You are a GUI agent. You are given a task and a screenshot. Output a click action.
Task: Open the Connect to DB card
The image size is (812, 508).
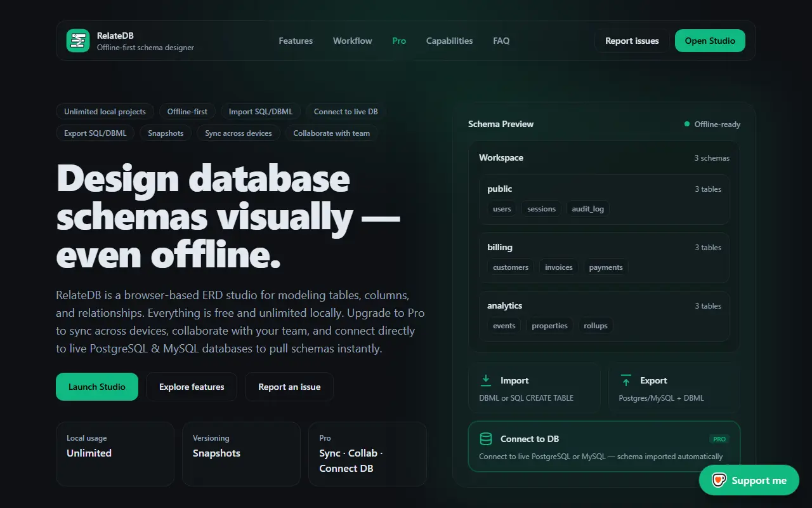coord(604,446)
